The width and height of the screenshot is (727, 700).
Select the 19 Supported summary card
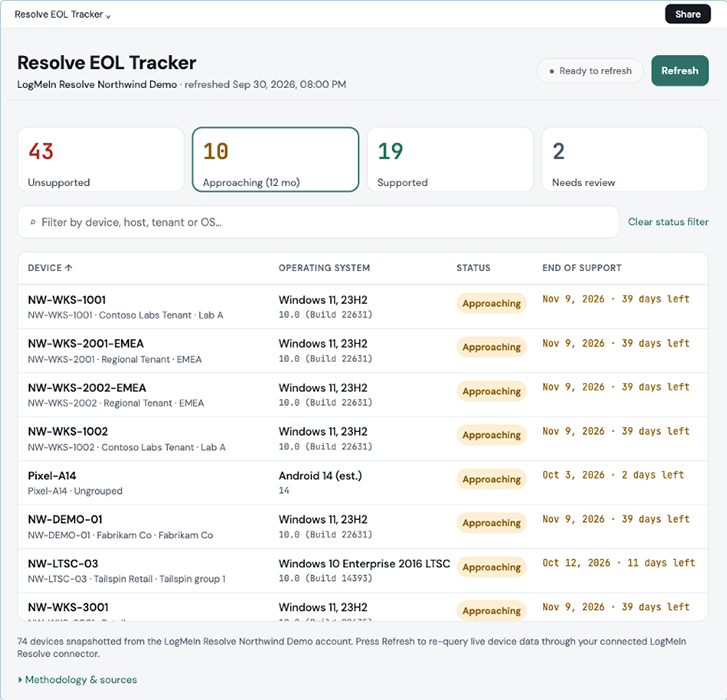(x=450, y=159)
